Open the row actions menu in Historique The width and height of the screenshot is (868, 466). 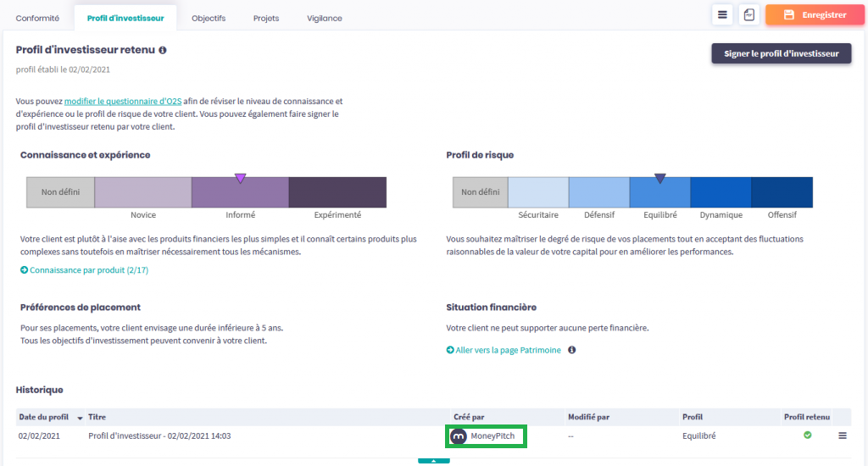click(843, 435)
